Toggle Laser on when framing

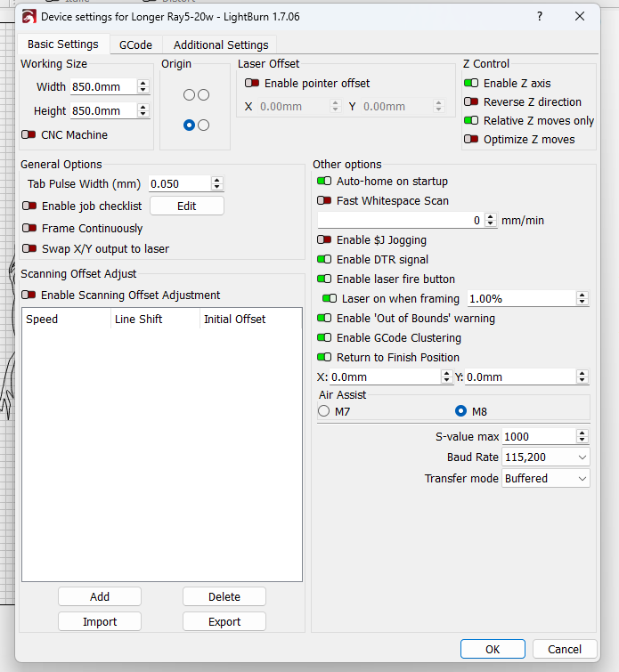[330, 298]
